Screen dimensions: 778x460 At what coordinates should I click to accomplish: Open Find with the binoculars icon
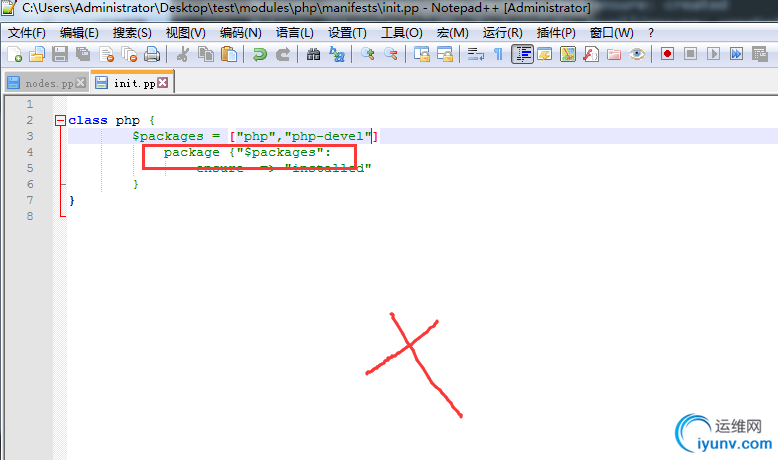313,54
